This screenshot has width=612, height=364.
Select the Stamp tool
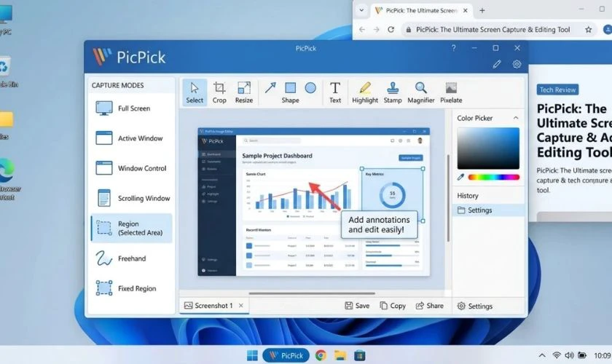(x=393, y=92)
